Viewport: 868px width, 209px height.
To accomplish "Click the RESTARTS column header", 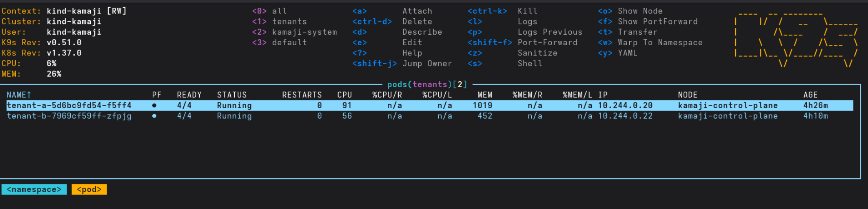I will pyautogui.click(x=302, y=95).
